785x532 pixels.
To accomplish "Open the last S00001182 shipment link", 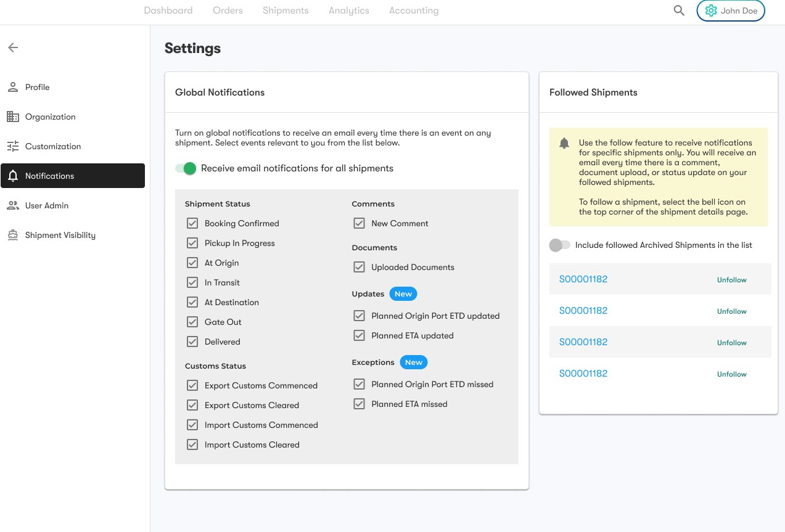I will (583, 374).
